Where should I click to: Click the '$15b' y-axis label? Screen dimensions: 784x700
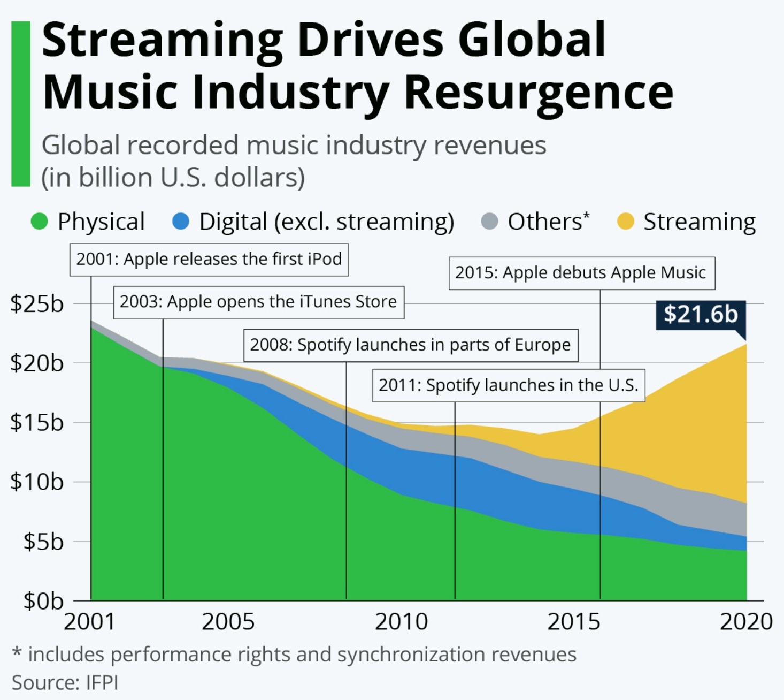point(37,423)
